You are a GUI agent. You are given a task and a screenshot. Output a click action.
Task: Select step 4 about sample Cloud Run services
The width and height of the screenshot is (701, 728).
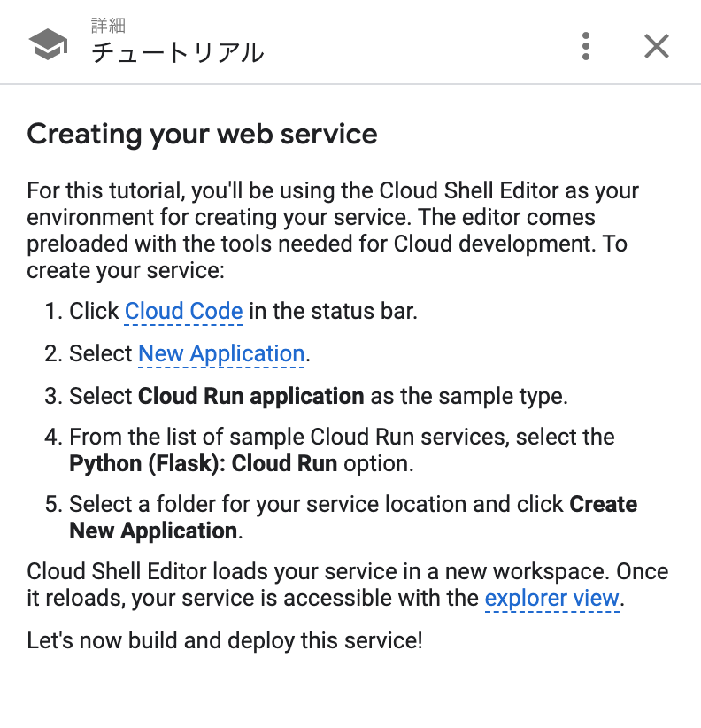341,449
